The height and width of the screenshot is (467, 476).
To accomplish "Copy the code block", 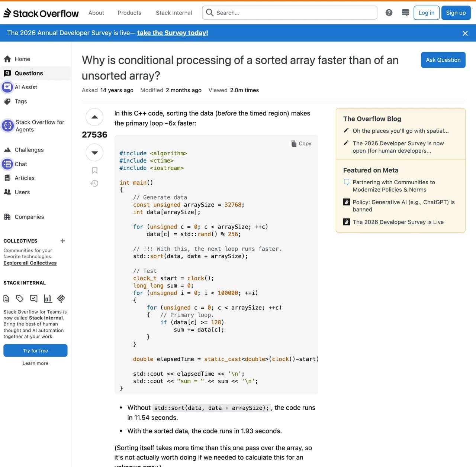I will tap(301, 143).
